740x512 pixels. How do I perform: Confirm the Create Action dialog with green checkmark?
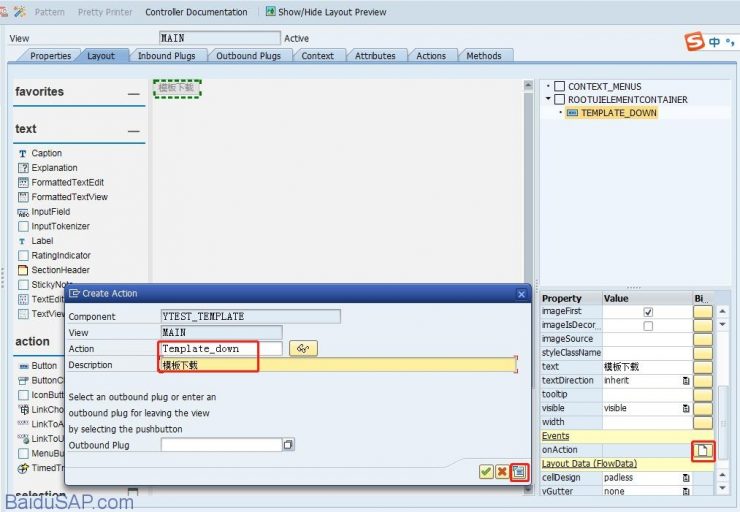point(486,471)
